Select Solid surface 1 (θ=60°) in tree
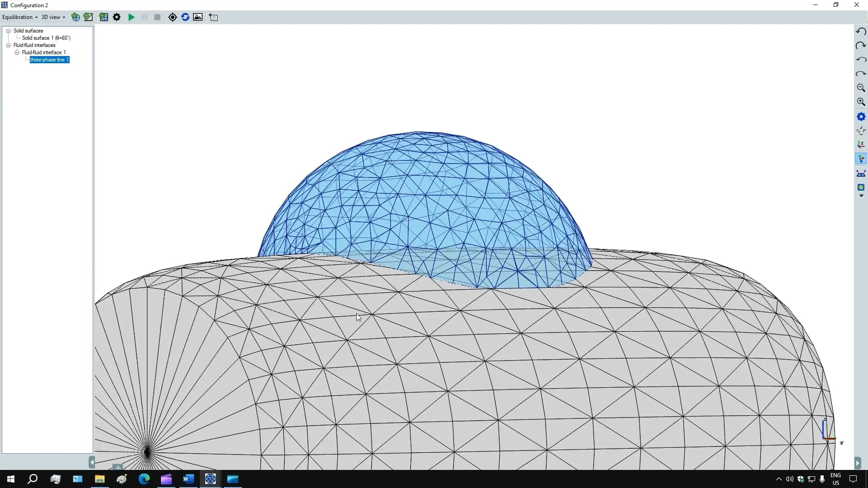 (x=46, y=38)
